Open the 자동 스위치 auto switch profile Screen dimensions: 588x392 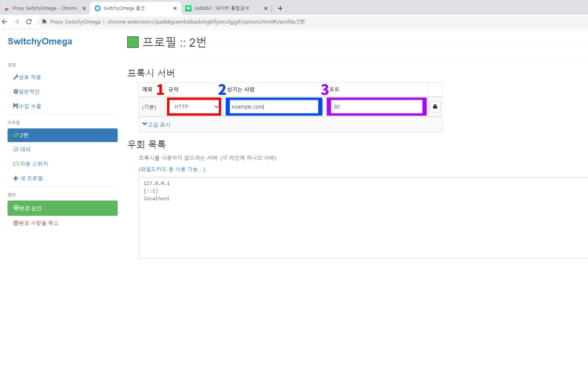click(31, 164)
